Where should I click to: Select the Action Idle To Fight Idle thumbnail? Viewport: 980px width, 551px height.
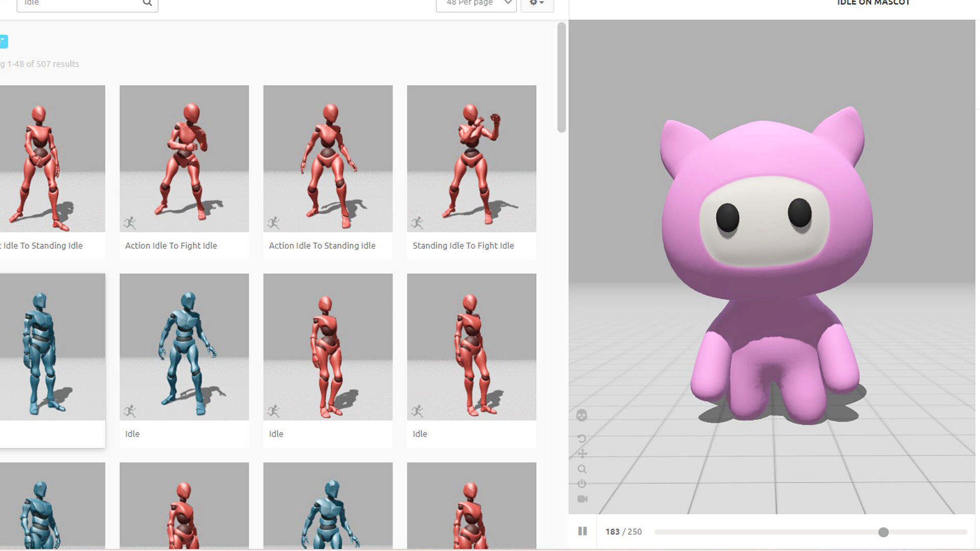pos(184,159)
